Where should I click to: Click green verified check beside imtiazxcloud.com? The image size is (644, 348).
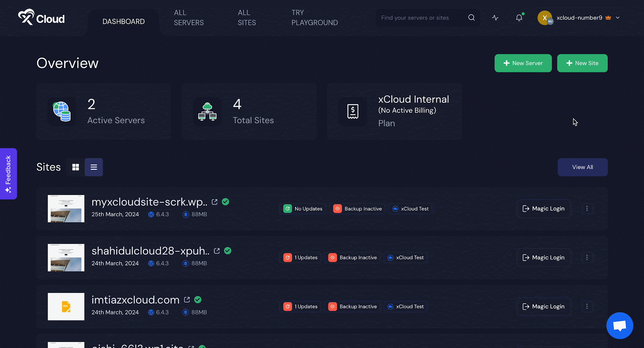(198, 300)
